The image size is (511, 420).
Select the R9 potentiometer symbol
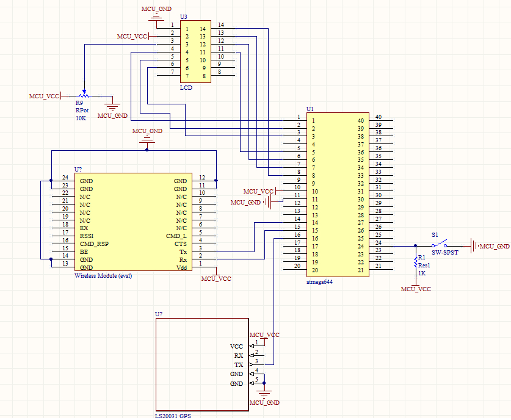click(x=84, y=95)
